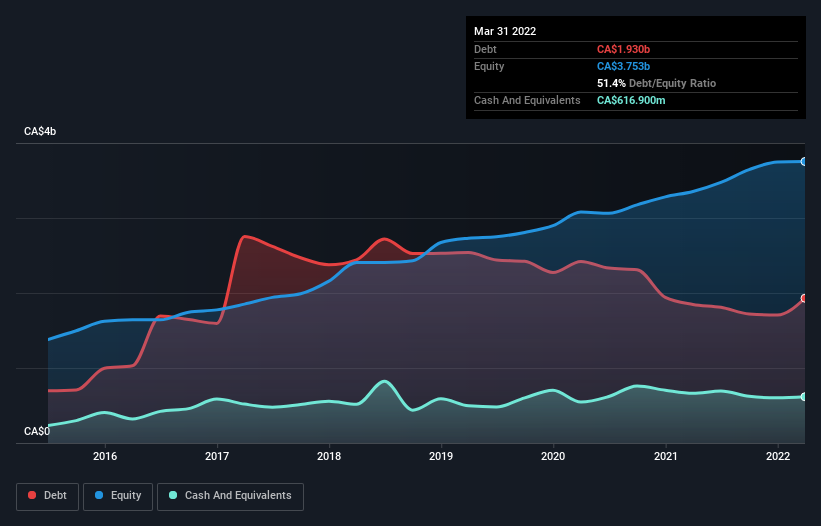821x526 pixels.
Task: Select the 2016 x-axis label
Action: click(x=105, y=456)
